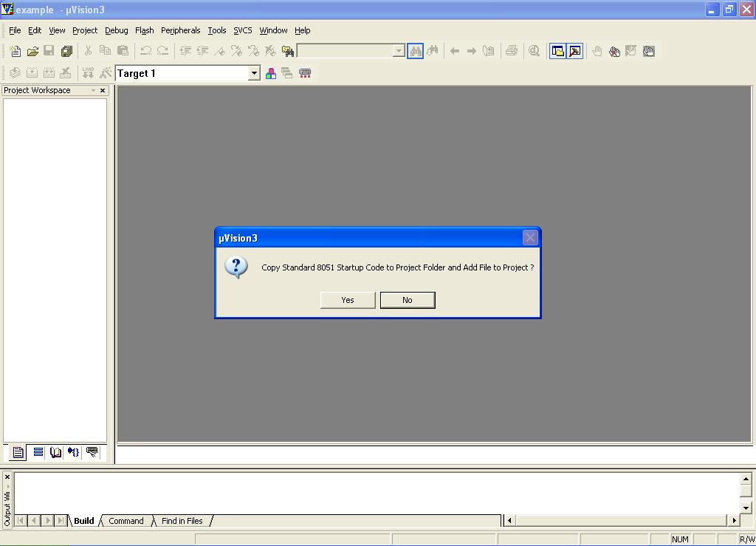756x546 pixels.
Task: Click the binoculars Find icon
Action: click(x=415, y=51)
